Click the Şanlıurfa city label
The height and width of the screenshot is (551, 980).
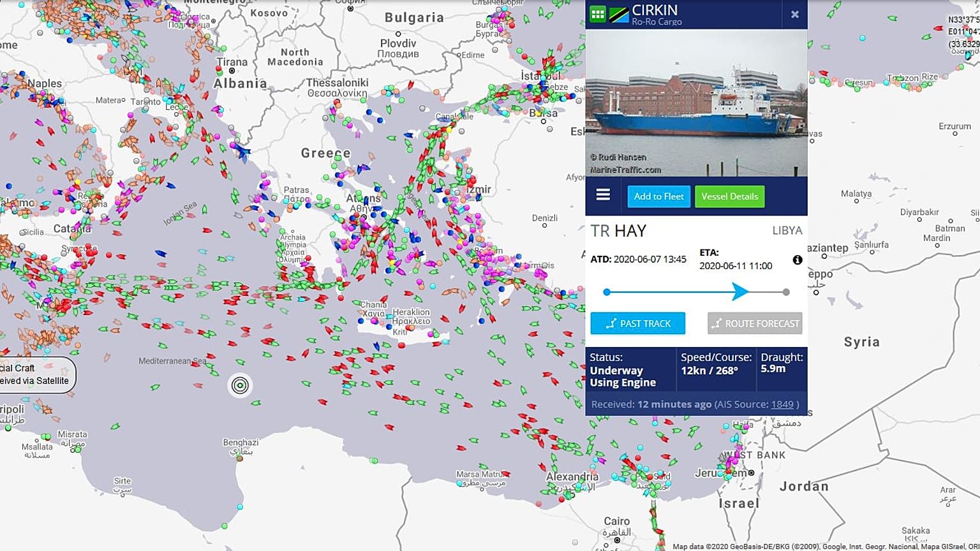(x=871, y=244)
